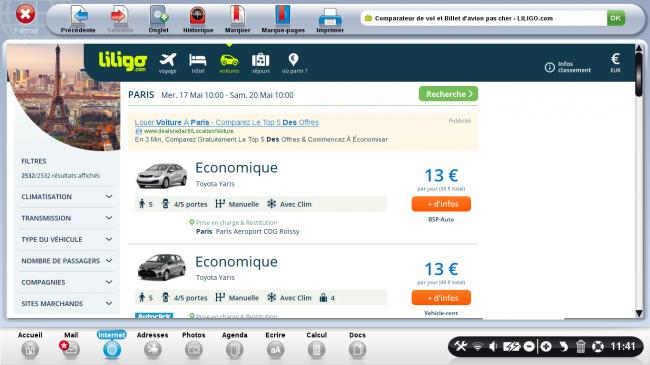The image size is (650, 365).
Task: Expand the TRANSMISSION filter
Action: coord(67,218)
